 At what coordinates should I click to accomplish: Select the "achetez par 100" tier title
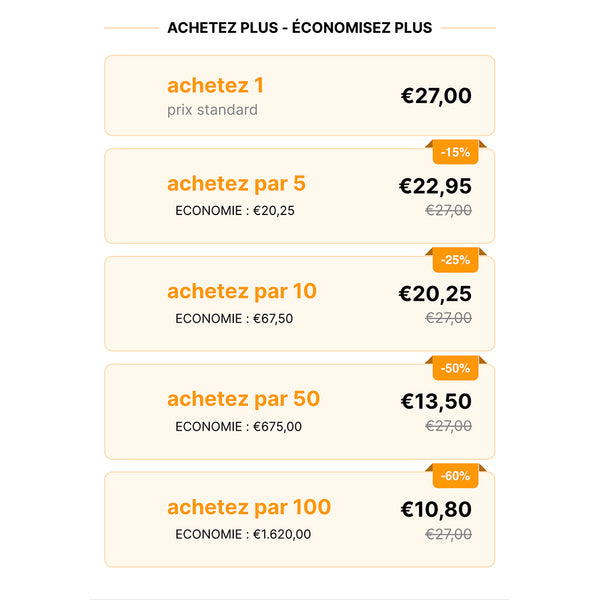(x=248, y=507)
